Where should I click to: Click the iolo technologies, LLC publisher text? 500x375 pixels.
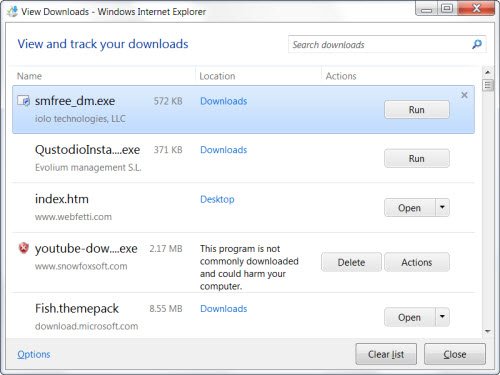[x=80, y=119]
